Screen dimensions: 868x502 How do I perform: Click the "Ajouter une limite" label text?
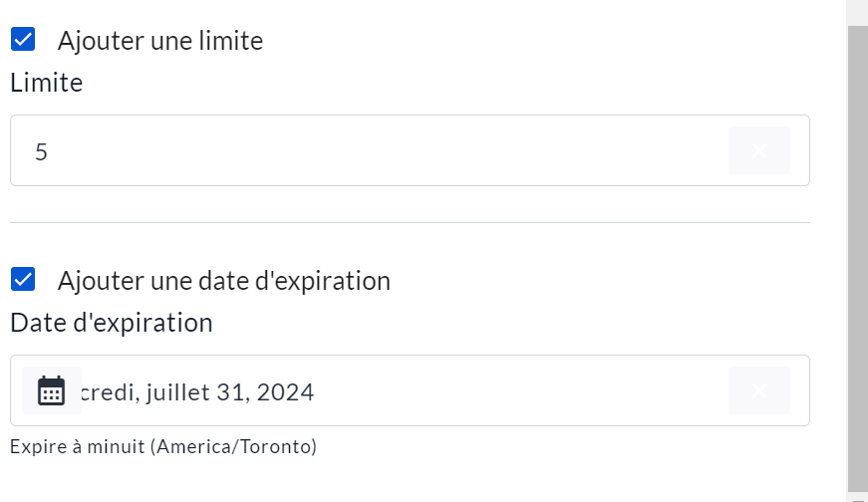click(160, 41)
